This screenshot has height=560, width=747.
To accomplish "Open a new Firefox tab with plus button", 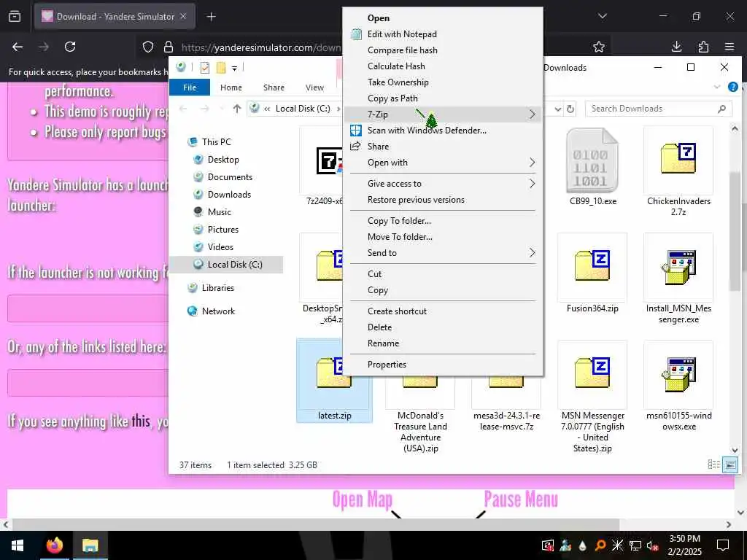I will (x=212, y=17).
